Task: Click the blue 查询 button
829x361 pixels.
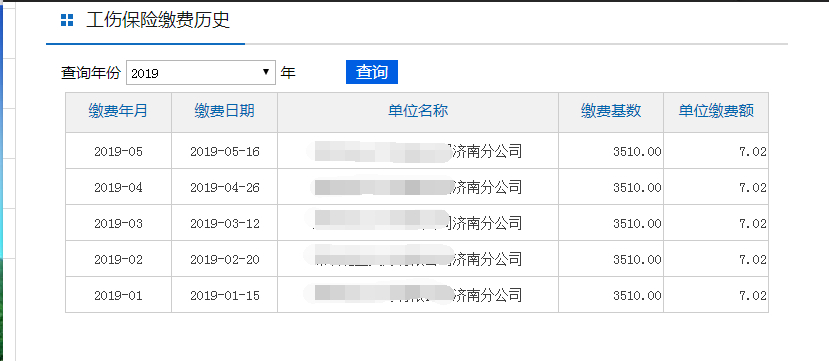Action: point(372,72)
